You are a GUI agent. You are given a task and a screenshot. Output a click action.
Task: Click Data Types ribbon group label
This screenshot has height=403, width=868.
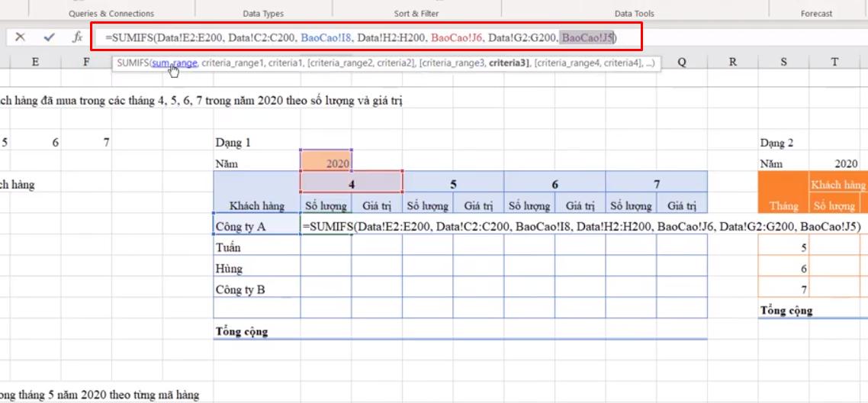[263, 13]
